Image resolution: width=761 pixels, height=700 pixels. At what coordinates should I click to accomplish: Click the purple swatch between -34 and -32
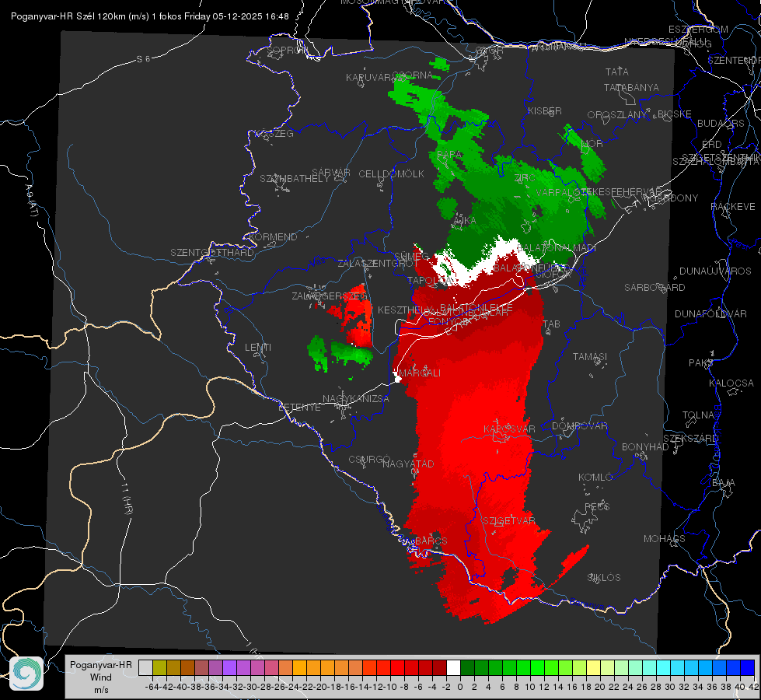pos(229,667)
